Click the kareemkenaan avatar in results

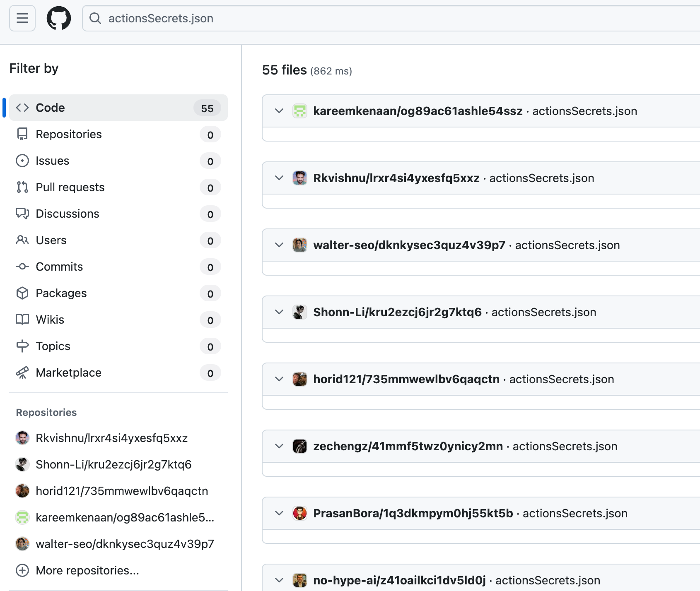click(x=299, y=111)
